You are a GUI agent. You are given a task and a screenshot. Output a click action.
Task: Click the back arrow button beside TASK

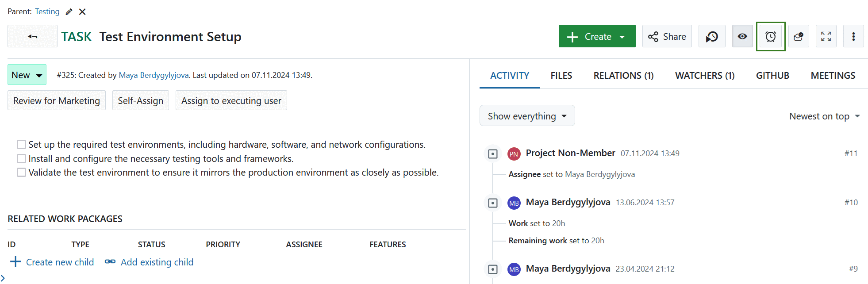(32, 36)
